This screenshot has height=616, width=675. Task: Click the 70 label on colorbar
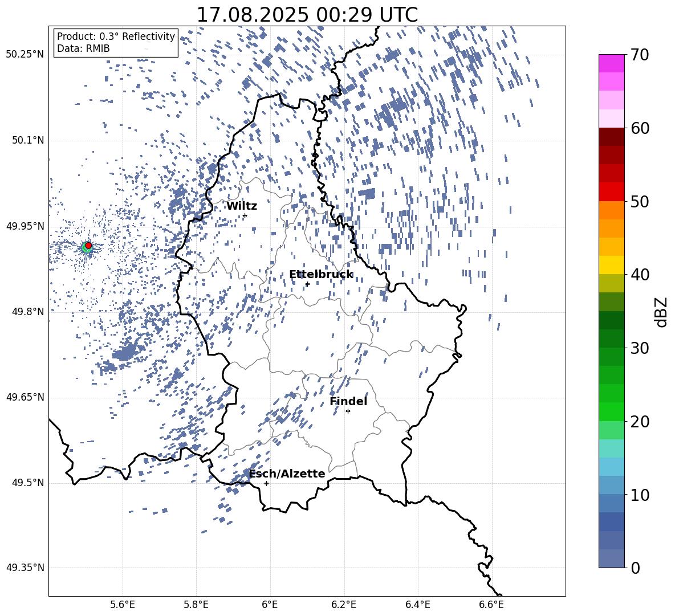[x=640, y=55]
